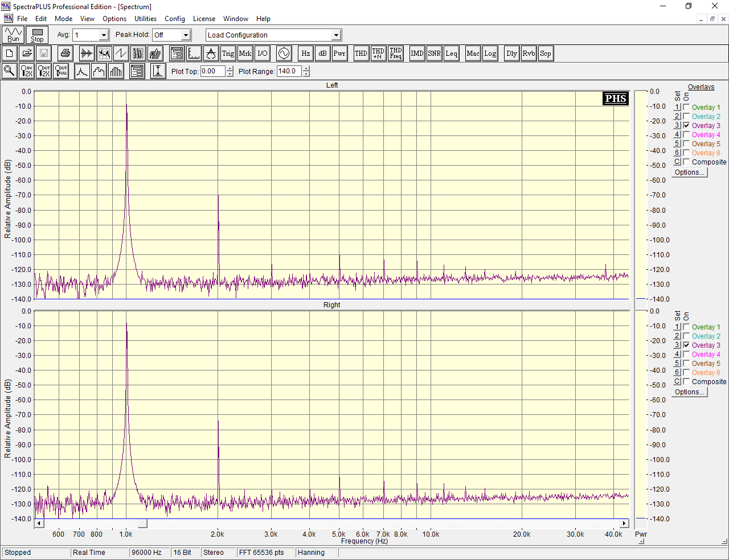Open the License menu
The height and width of the screenshot is (560, 729).
(x=204, y=19)
